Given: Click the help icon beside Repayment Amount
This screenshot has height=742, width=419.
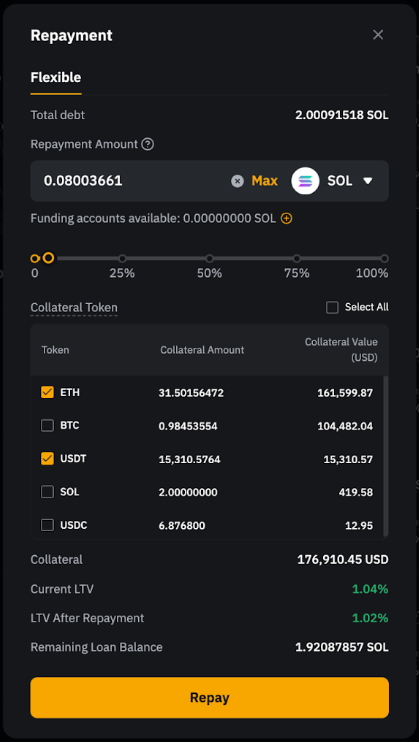Looking at the screenshot, I should click(x=148, y=144).
